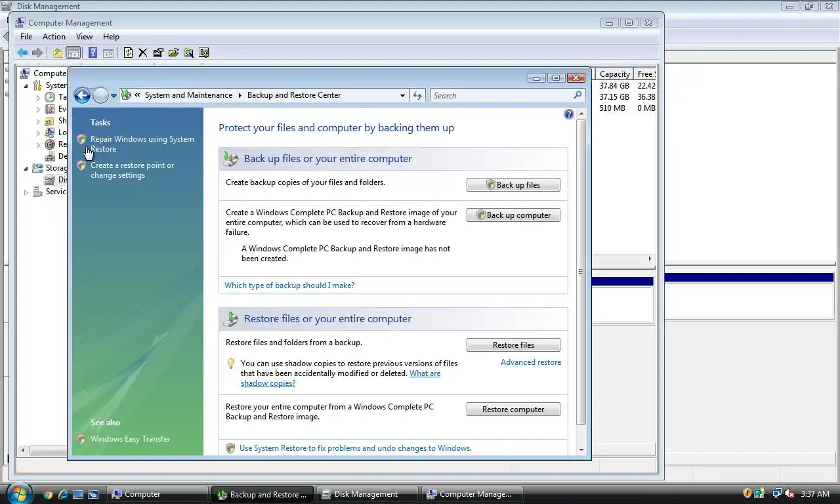
Task: Click the back arrow in Computer Management toolbar
Action: [22, 53]
